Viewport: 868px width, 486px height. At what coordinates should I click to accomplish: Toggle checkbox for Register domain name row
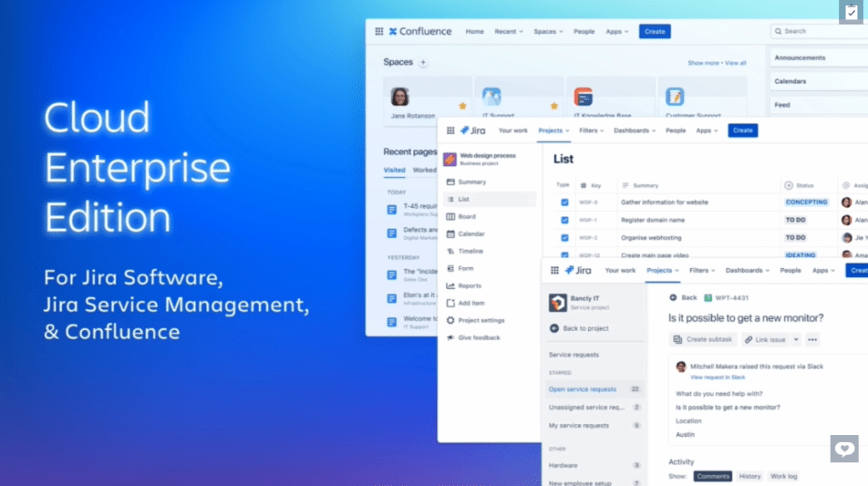(564, 220)
